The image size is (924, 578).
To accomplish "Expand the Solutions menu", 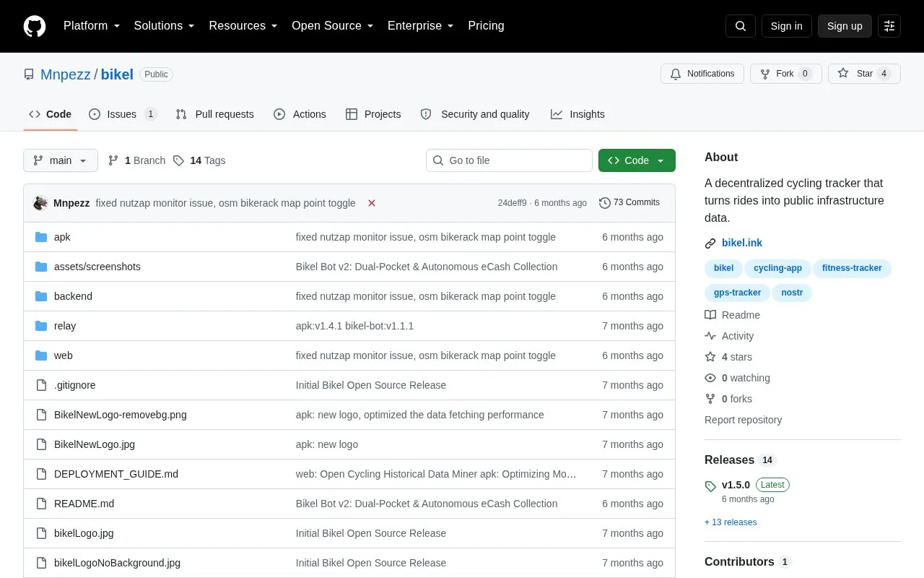I will coord(165,26).
